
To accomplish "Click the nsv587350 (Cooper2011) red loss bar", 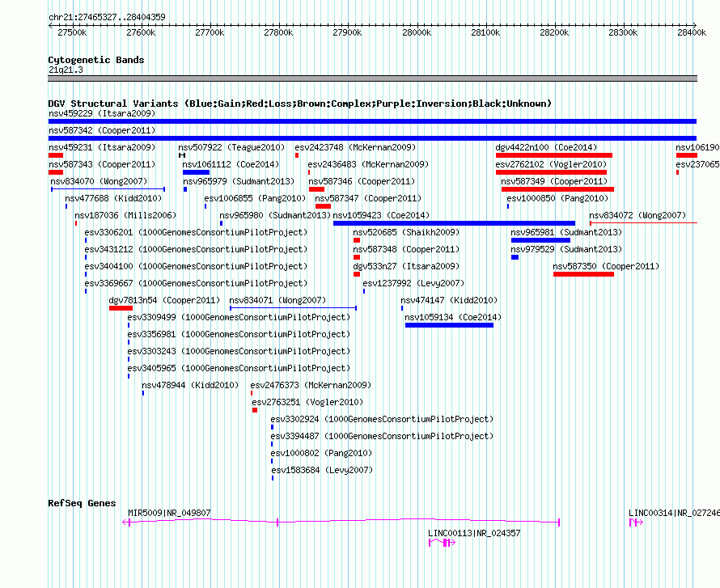I will coord(583,274).
